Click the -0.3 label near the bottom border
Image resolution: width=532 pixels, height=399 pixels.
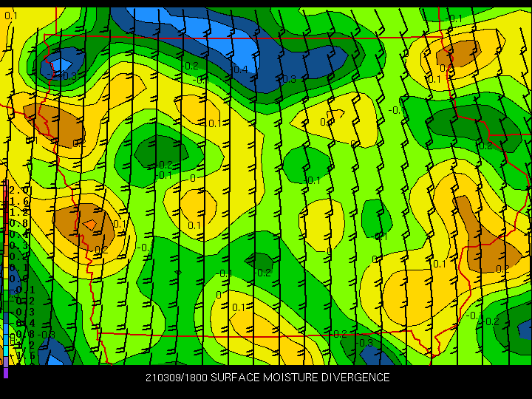pyautogui.click(x=366, y=343)
